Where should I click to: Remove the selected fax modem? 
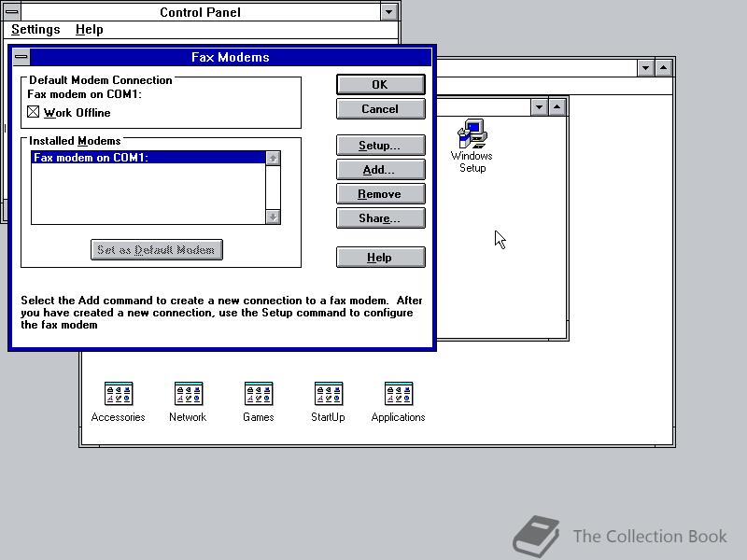[380, 194]
